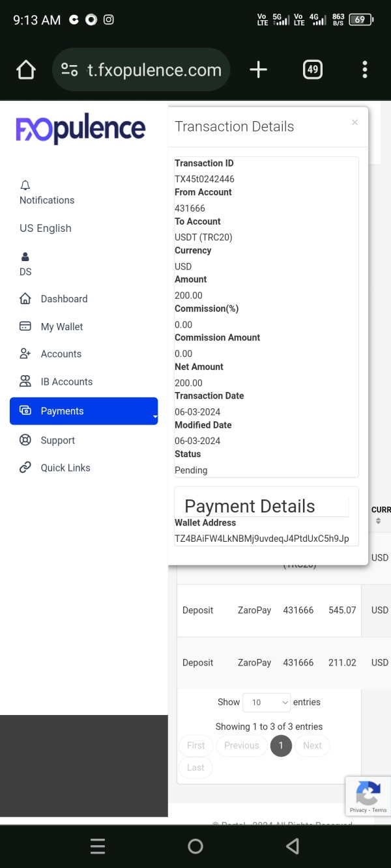Click the Next pagination button

pyautogui.click(x=312, y=746)
